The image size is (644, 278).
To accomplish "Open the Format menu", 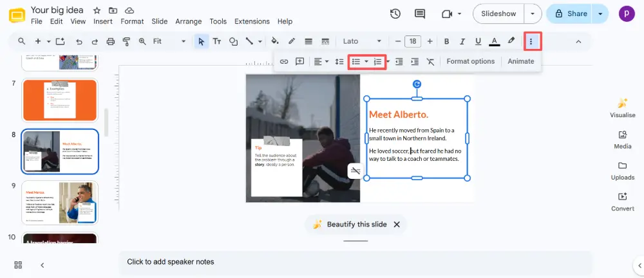I will point(132,21).
